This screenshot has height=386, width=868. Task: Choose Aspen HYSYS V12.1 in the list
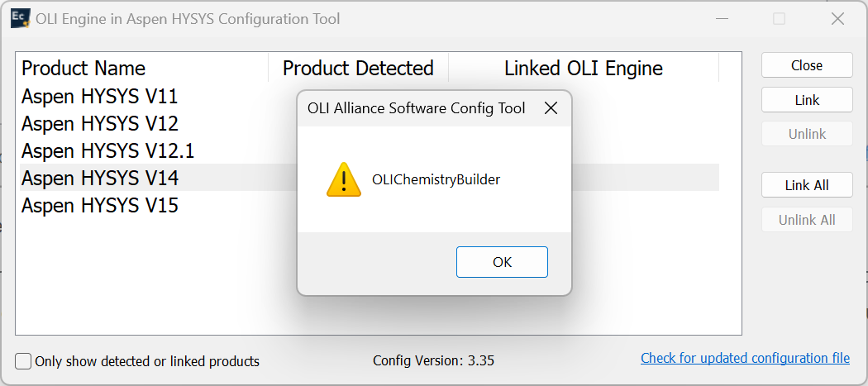(107, 151)
